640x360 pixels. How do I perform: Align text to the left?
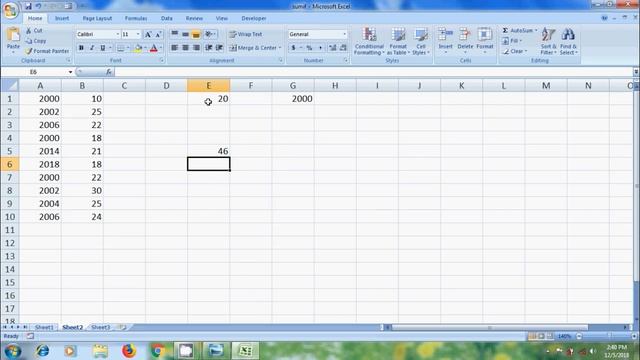[x=175, y=48]
